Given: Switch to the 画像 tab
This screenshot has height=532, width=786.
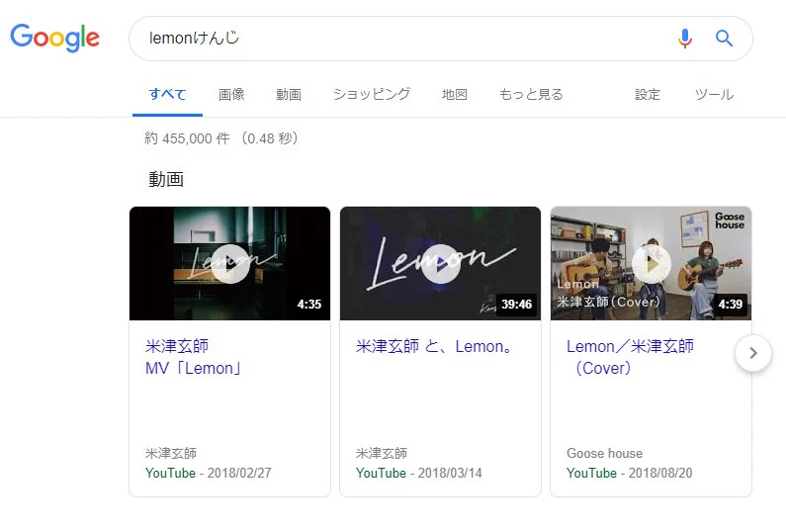Looking at the screenshot, I should coord(231,94).
